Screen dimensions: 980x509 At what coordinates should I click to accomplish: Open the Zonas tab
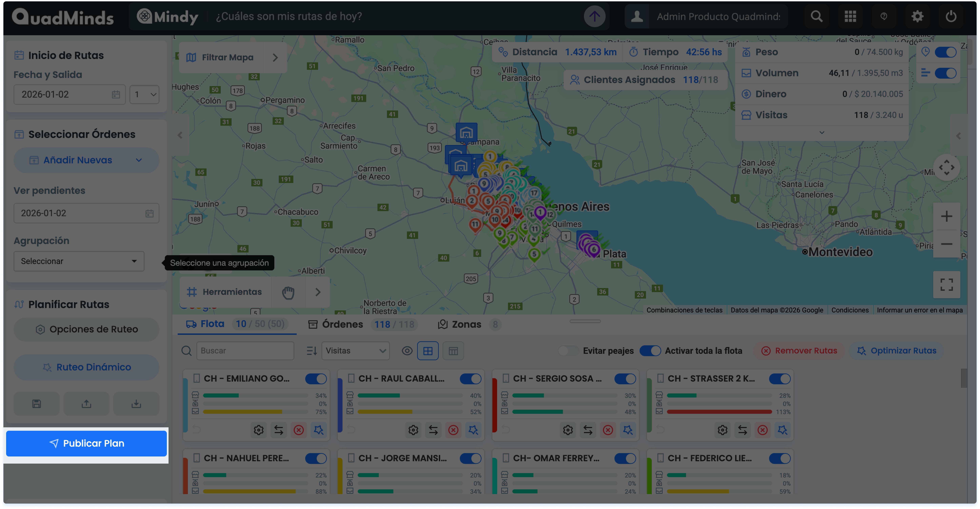click(466, 324)
